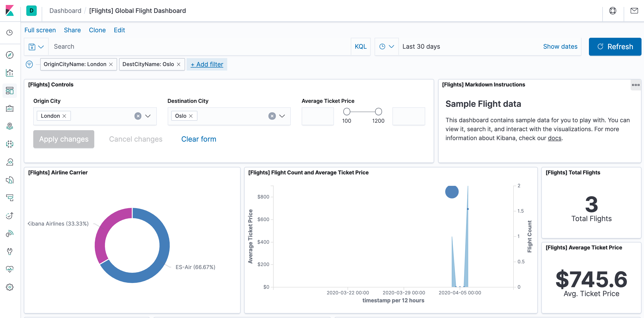Clear the Origin City combo box
The width and height of the screenshot is (644, 318).
point(138,116)
